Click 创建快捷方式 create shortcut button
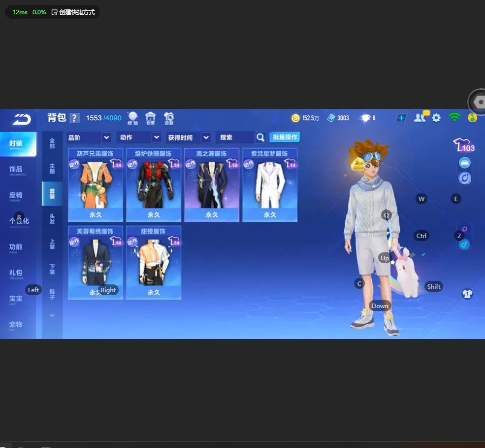485x448 pixels. click(73, 12)
